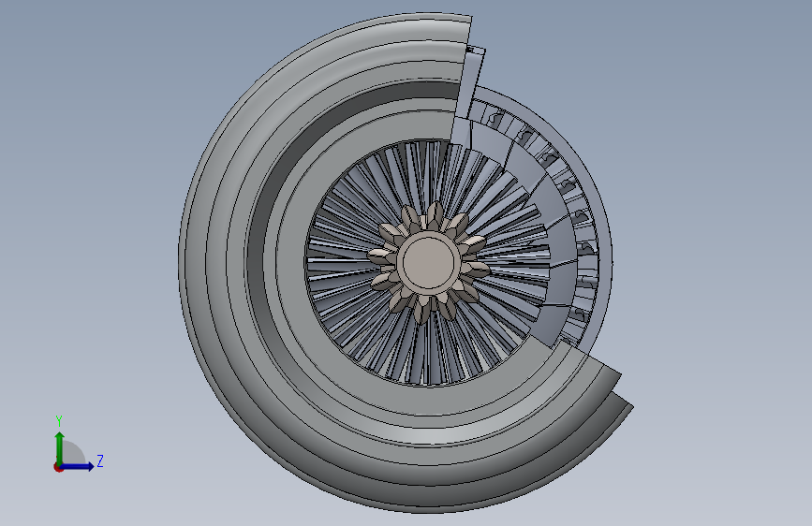Click the green Y axis arrow of triad
Screen dimensions: 812x526
(60, 447)
